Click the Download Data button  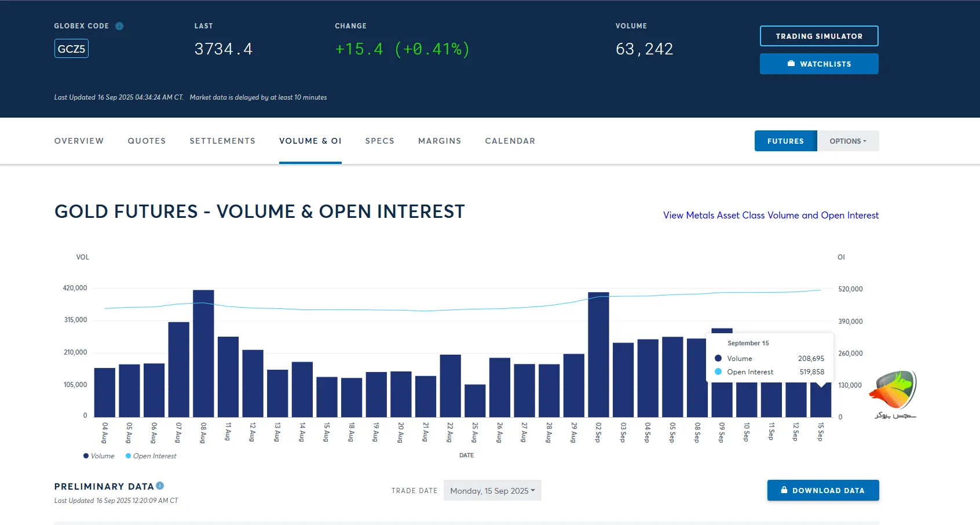(x=823, y=490)
